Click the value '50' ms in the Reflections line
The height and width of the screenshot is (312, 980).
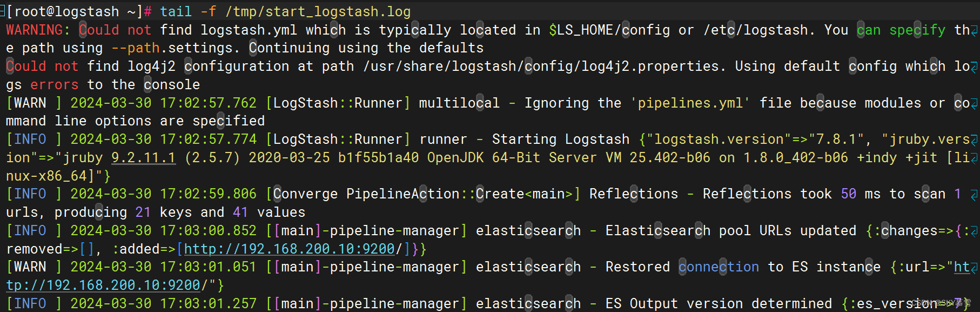849,194
